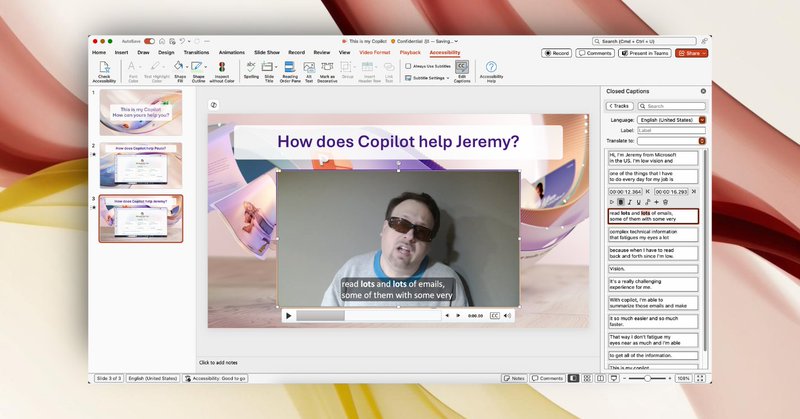Image resolution: width=800 pixels, height=419 pixels.
Task: Open the Reading Order Pane
Action: coord(290,71)
